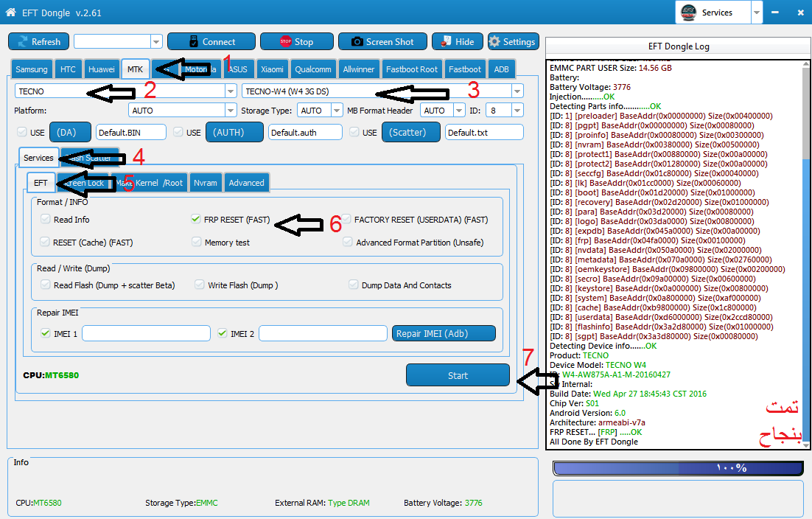Image resolution: width=812 pixels, height=519 pixels.
Task: Click the EFT logo beside Services
Action: [x=688, y=13]
